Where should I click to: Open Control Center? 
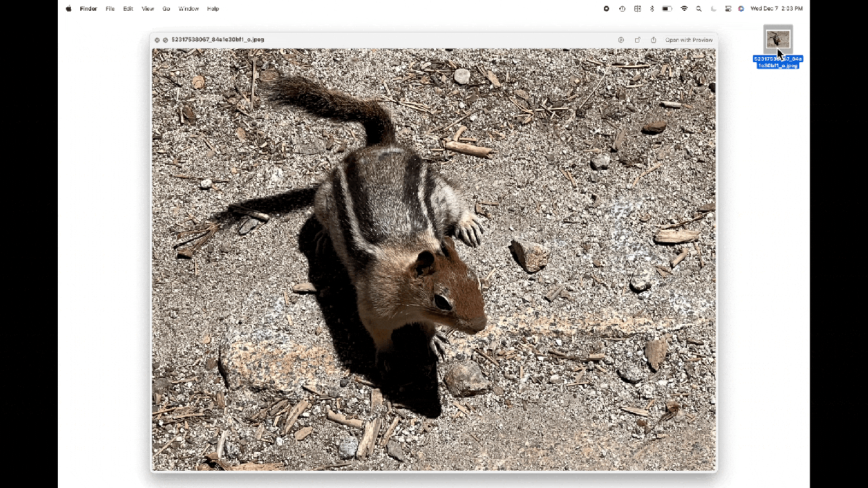[727, 9]
